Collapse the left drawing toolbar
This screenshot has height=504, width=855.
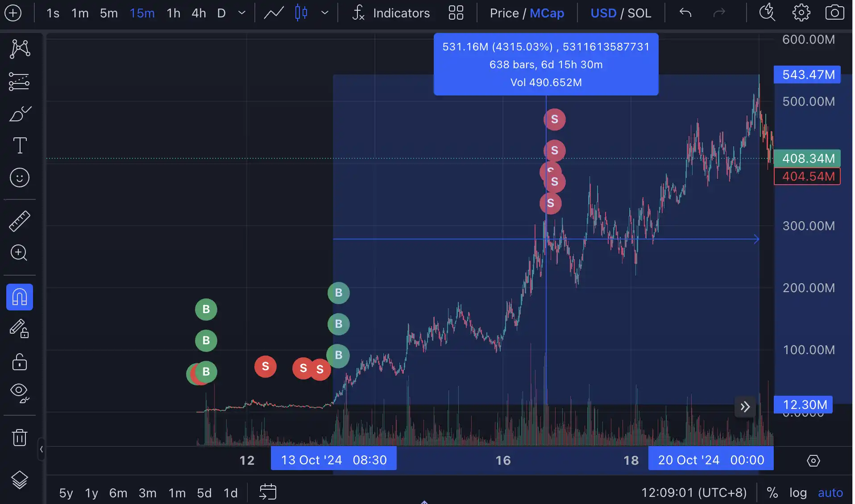tap(42, 449)
